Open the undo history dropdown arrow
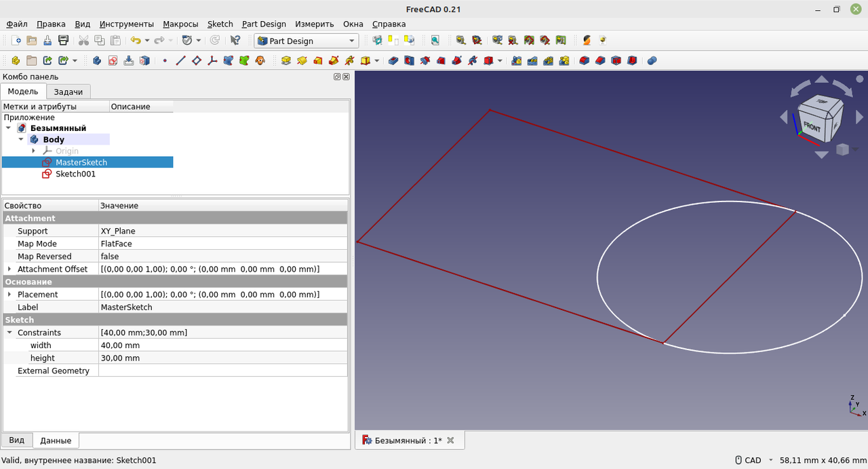Viewport: 868px width, 469px height. coord(147,41)
